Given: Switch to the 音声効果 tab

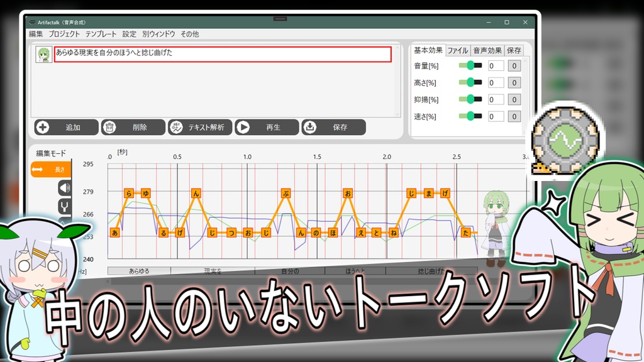Looking at the screenshot, I should click(487, 50).
